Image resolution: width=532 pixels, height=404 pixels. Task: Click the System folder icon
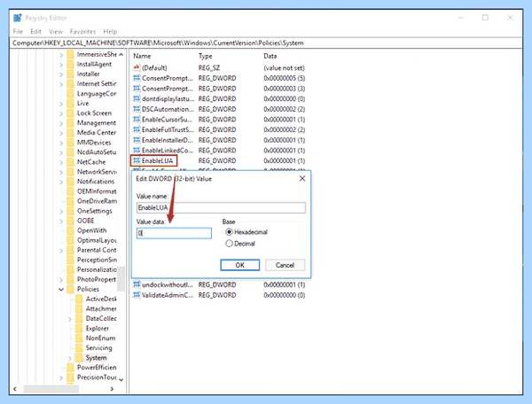[79, 358]
